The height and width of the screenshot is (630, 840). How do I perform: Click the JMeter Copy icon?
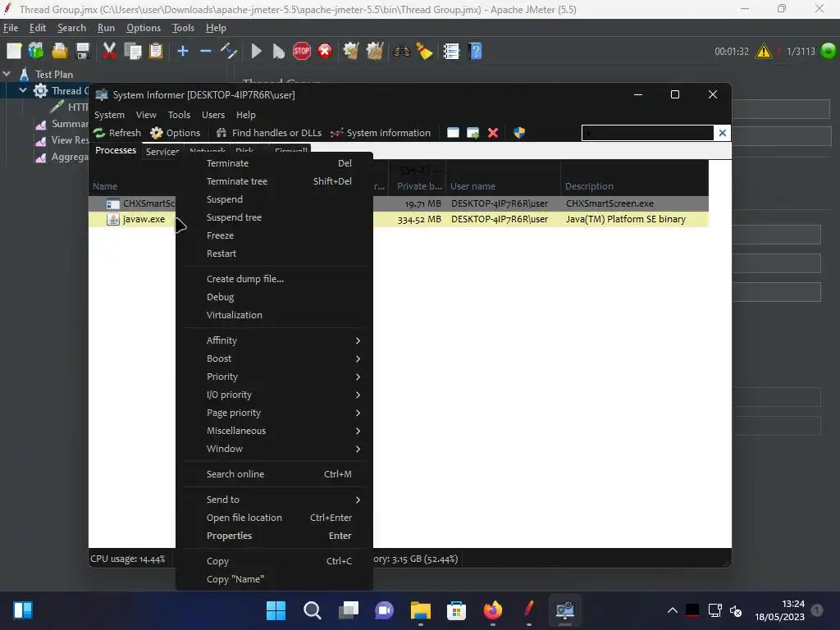point(132,52)
